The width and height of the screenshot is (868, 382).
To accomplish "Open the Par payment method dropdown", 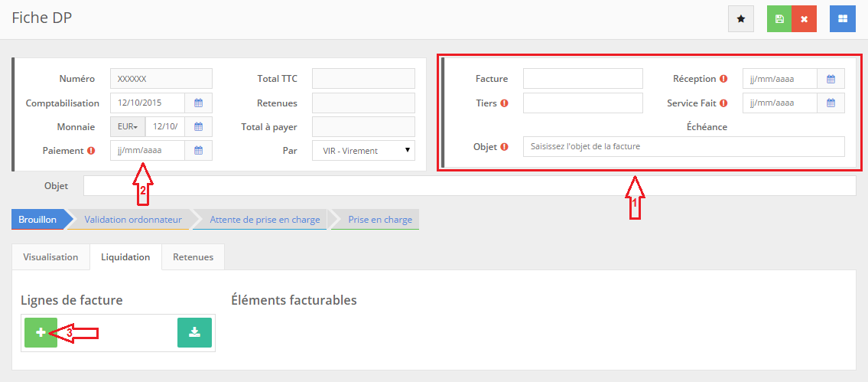I will click(x=363, y=151).
